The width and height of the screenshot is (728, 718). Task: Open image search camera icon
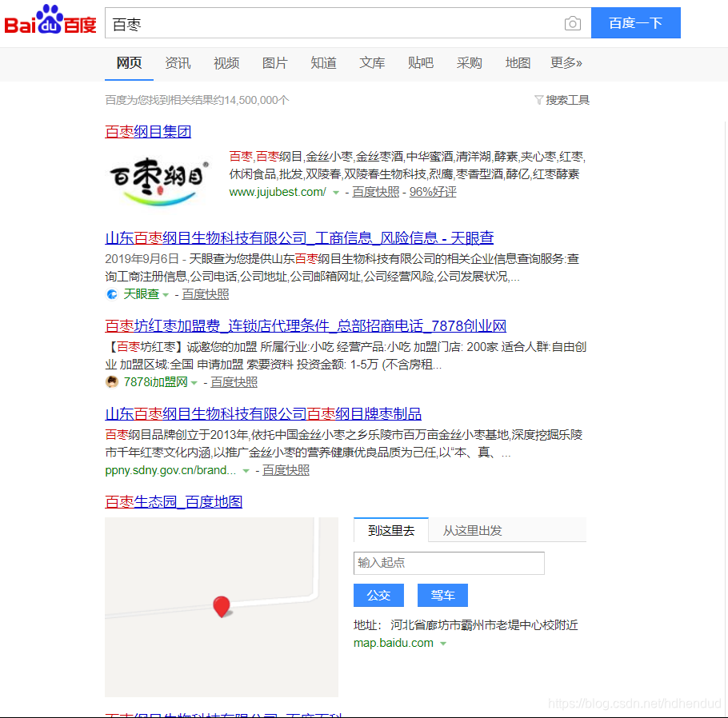tap(573, 23)
